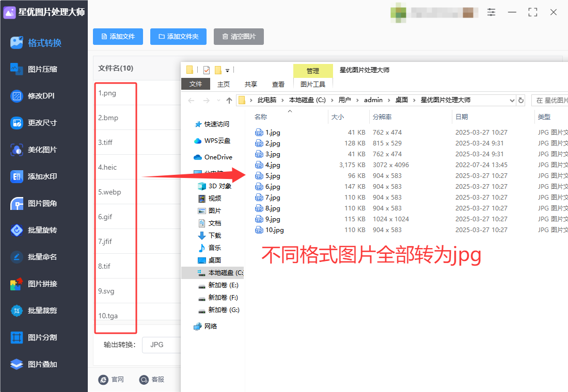Click the Explorer search box

click(x=550, y=100)
